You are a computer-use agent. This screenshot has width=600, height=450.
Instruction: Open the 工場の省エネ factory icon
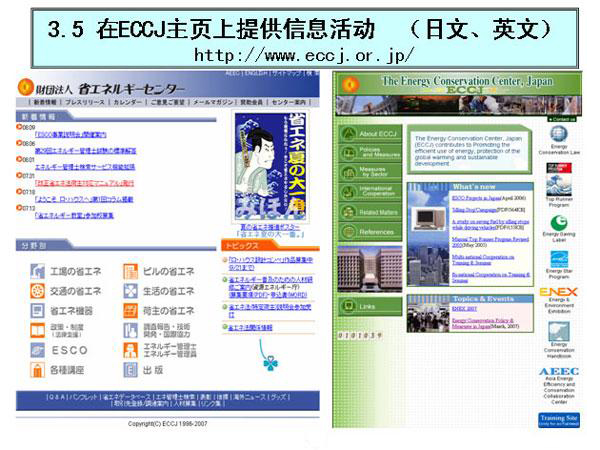[x=38, y=271]
